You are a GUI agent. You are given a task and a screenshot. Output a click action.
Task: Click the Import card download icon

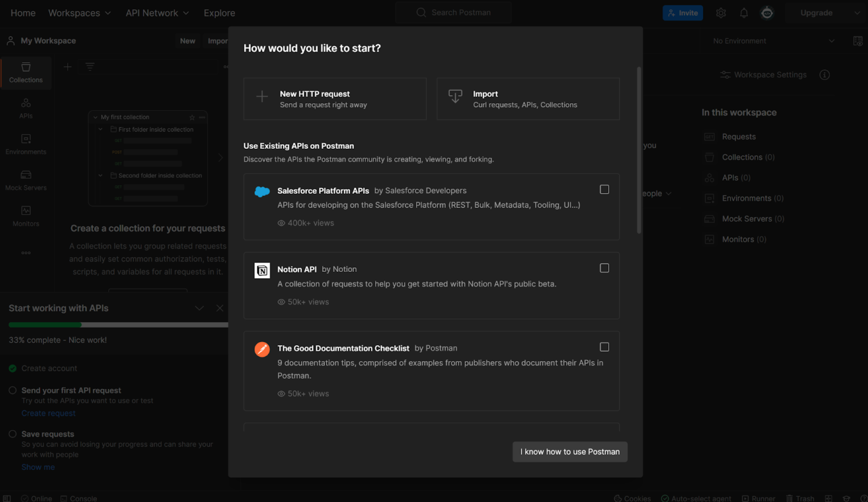pyautogui.click(x=455, y=96)
